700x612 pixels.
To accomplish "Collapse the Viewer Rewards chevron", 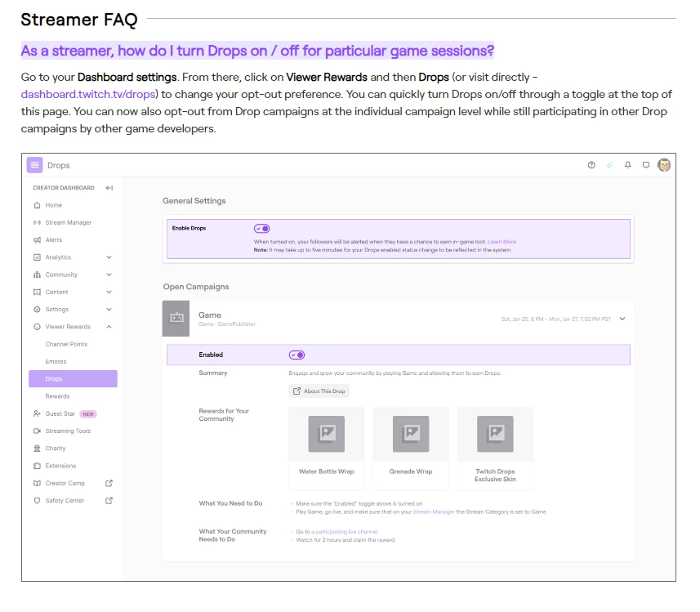I will (109, 327).
